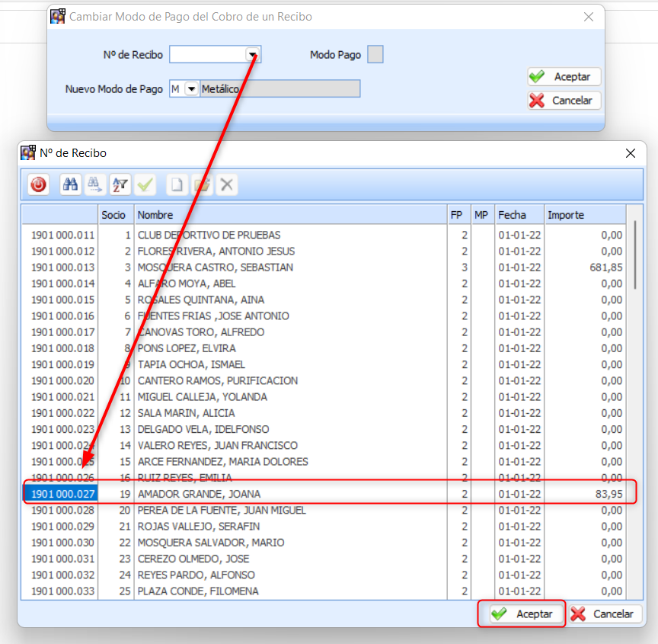Click the open folder toolbar icon

click(201, 184)
